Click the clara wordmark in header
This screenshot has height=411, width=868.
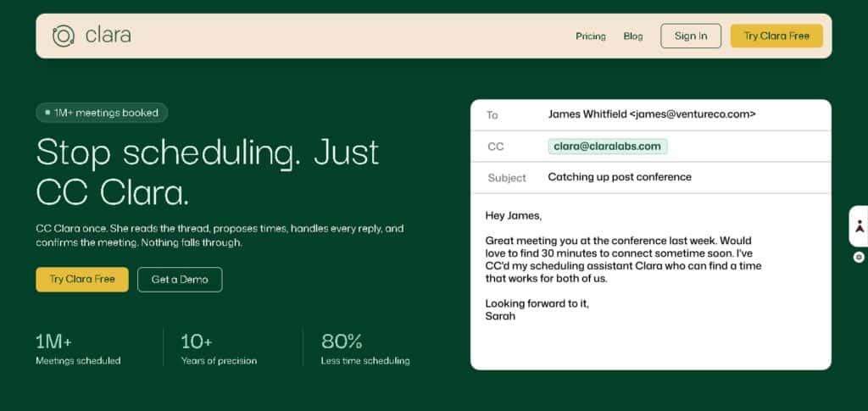point(108,36)
